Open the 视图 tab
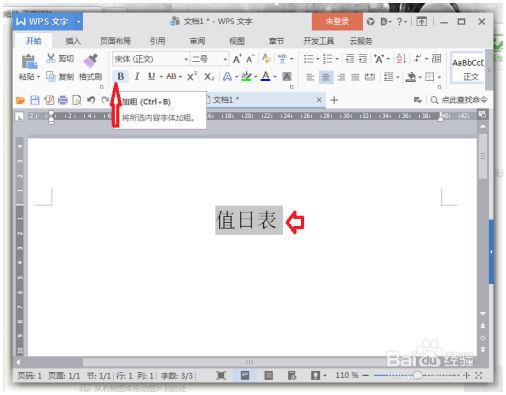Screen dimensions: 506x395 [237, 41]
